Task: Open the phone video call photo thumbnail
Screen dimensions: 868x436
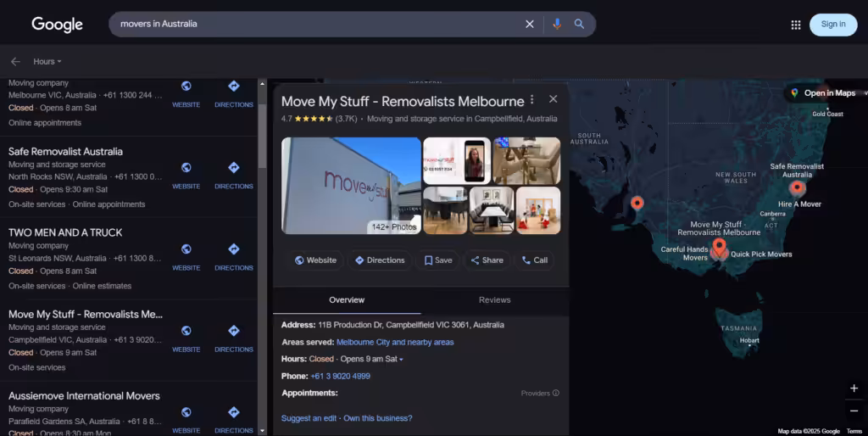Action: (457, 160)
